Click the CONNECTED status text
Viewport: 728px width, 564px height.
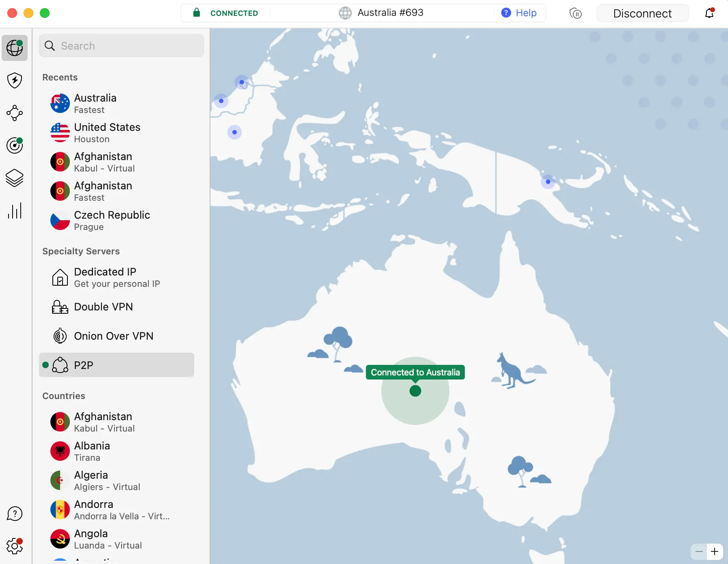point(234,13)
